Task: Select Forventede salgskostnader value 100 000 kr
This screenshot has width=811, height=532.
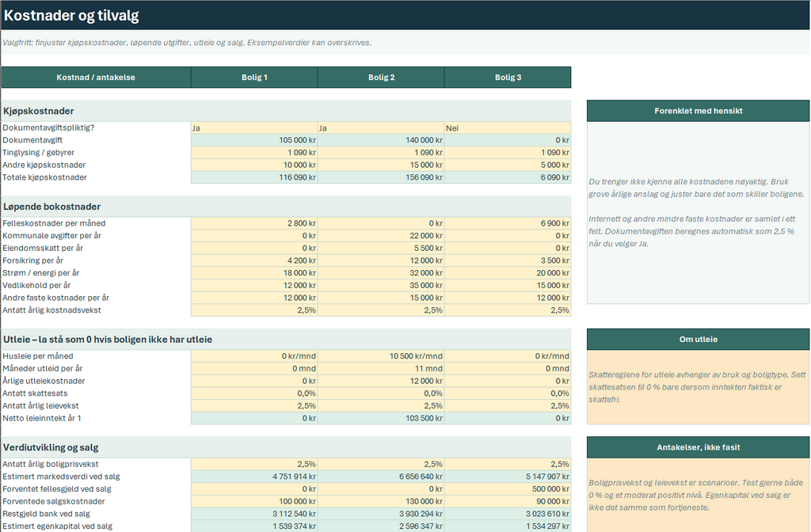Action: [254, 501]
